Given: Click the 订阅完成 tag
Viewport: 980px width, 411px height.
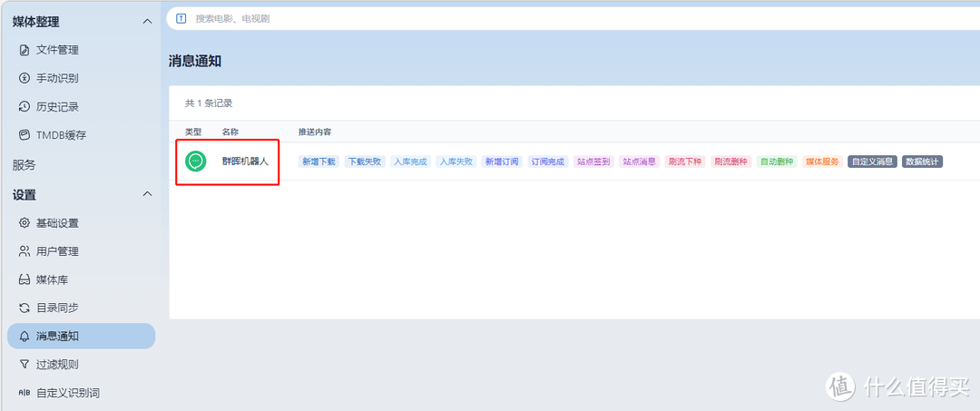Looking at the screenshot, I should point(547,161).
